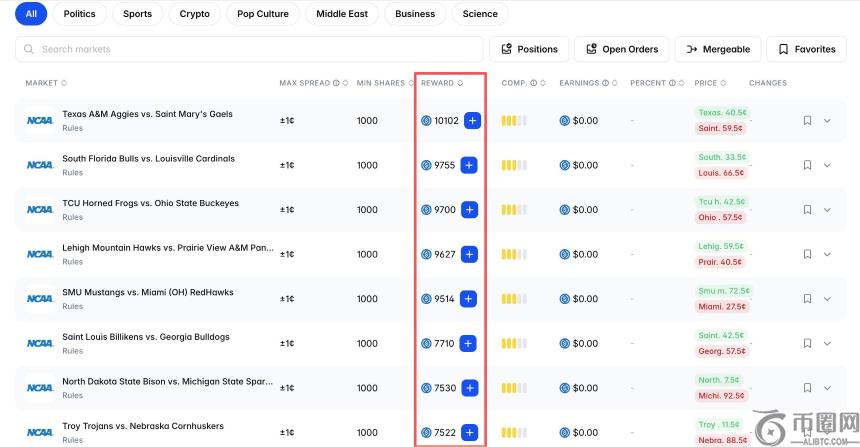
Task: Click the plus icon beside reward 7530
Action: (x=469, y=388)
